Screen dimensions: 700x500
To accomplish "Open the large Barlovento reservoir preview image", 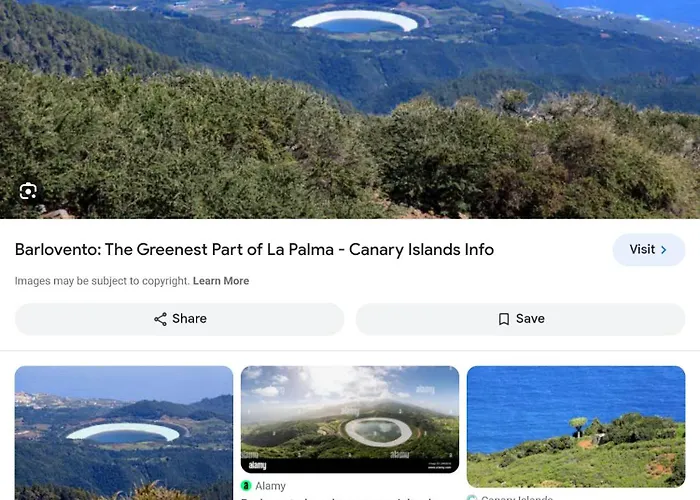I will 350,109.
